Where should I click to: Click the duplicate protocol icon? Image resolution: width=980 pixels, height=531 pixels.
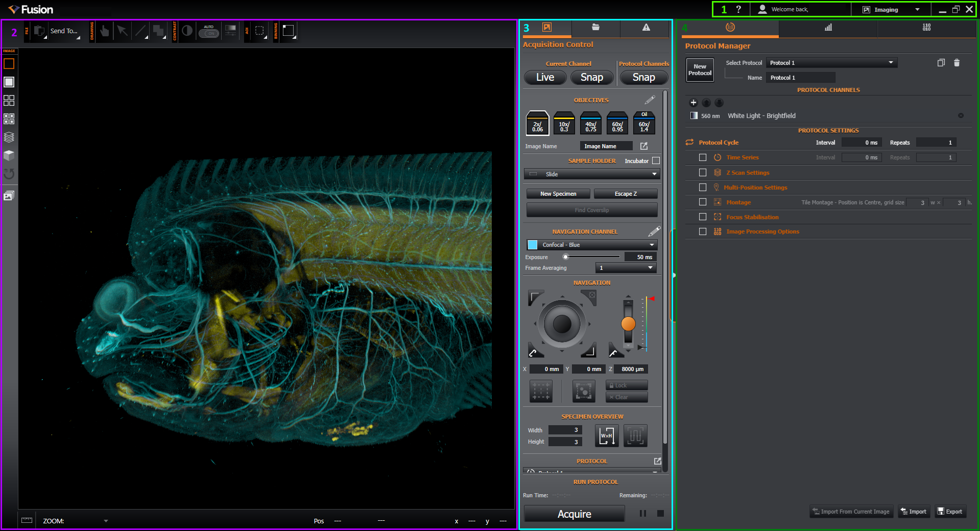tap(941, 63)
